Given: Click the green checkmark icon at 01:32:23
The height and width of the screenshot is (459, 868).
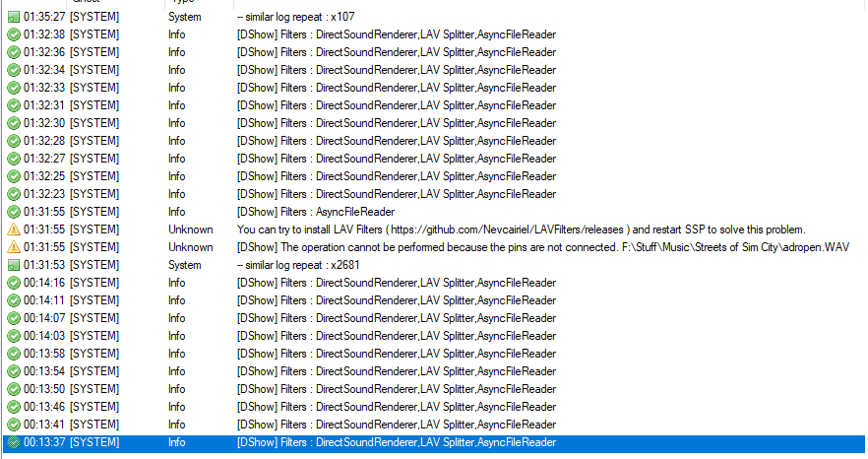Looking at the screenshot, I should 14,194.
